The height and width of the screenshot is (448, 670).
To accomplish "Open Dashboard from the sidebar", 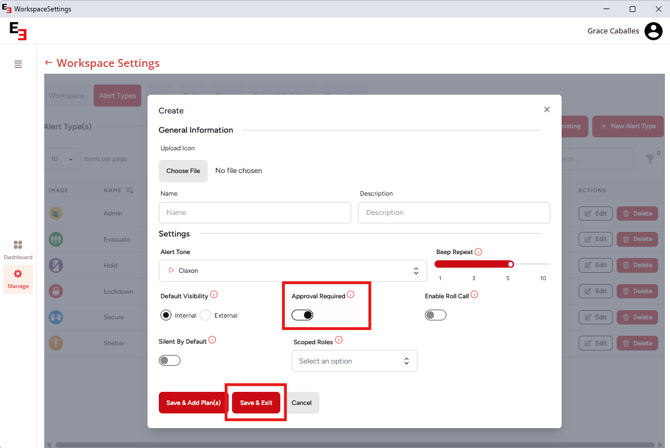I will [18, 249].
